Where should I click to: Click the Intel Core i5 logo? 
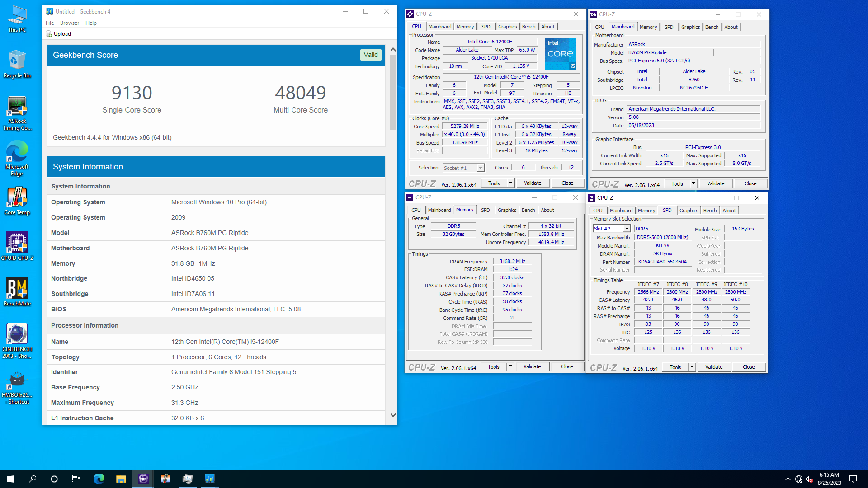point(561,54)
